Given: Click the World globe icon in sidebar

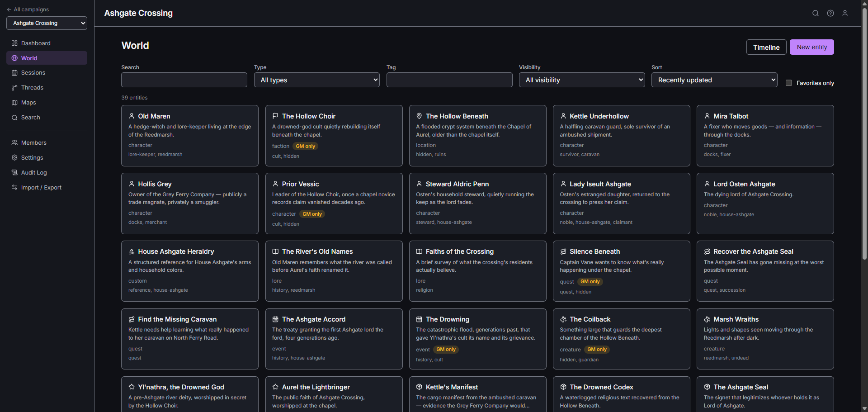Looking at the screenshot, I should pos(14,58).
